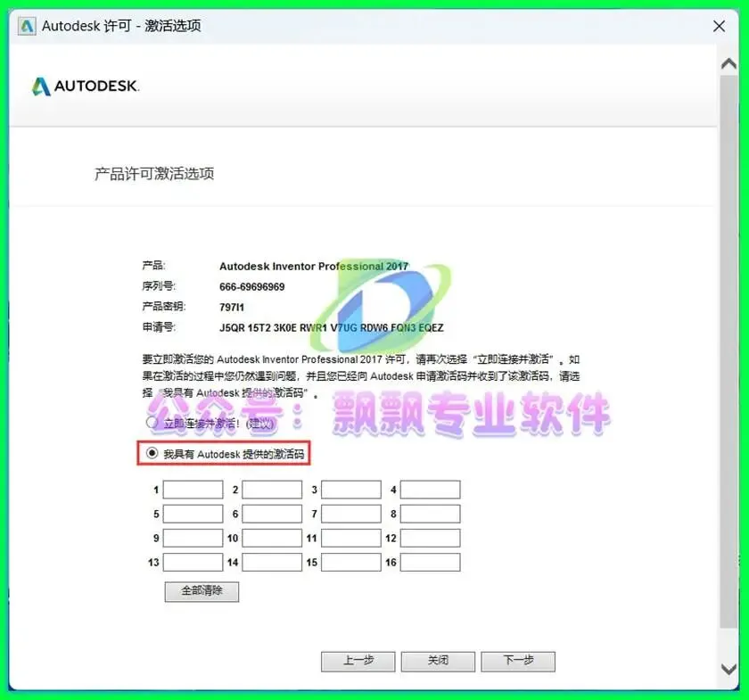Click the 序列号 label

coord(159,286)
